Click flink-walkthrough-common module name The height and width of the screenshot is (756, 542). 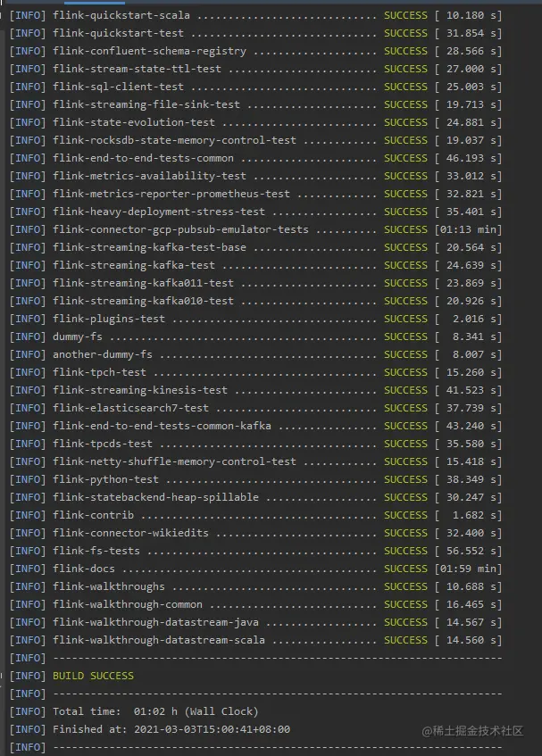tap(128, 604)
